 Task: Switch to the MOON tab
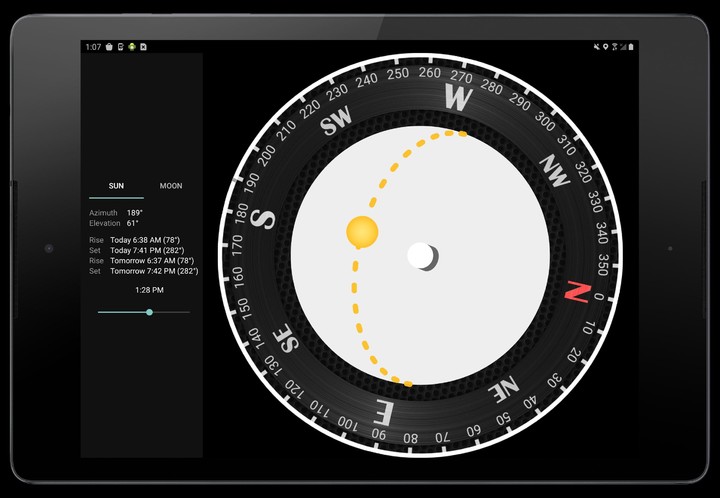[171, 186]
